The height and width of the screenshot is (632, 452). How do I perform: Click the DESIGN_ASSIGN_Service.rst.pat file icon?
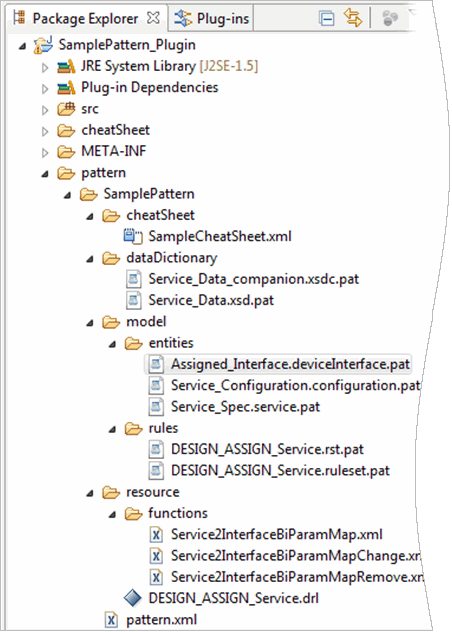click(x=156, y=449)
